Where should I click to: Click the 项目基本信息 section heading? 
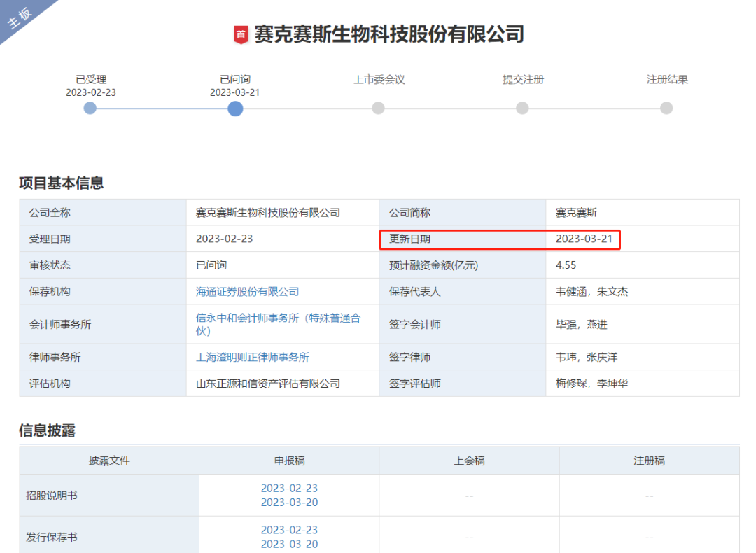point(61,183)
